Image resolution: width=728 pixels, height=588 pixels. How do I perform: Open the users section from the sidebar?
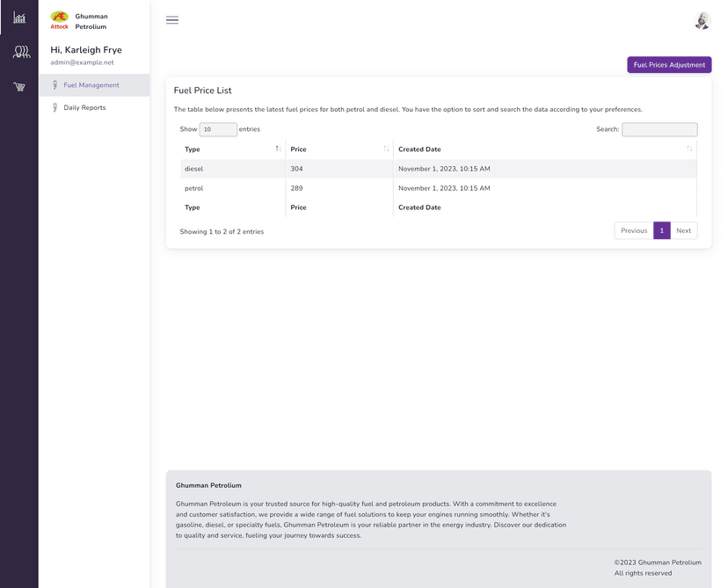tap(18, 51)
